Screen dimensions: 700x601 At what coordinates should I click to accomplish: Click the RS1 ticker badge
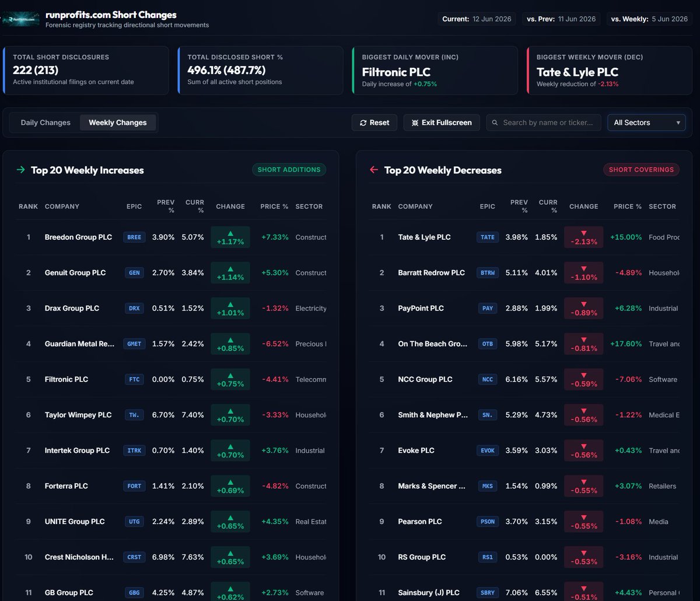click(488, 557)
